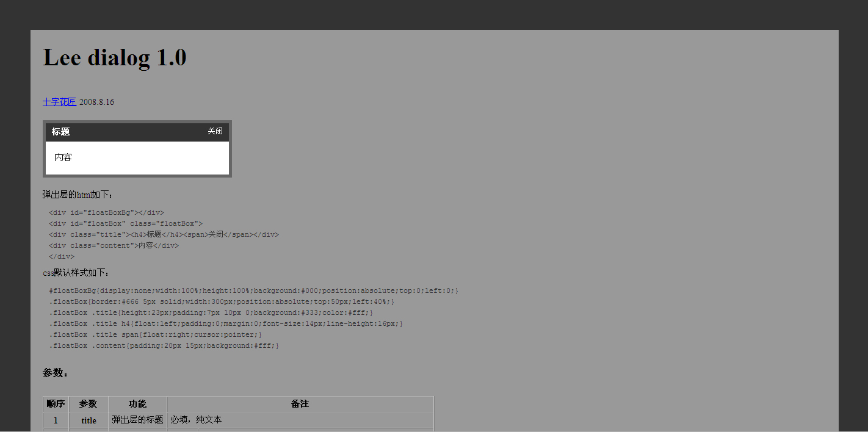Click the .floatBox .content CSS line
This screenshot has width=868, height=432.
click(x=164, y=346)
